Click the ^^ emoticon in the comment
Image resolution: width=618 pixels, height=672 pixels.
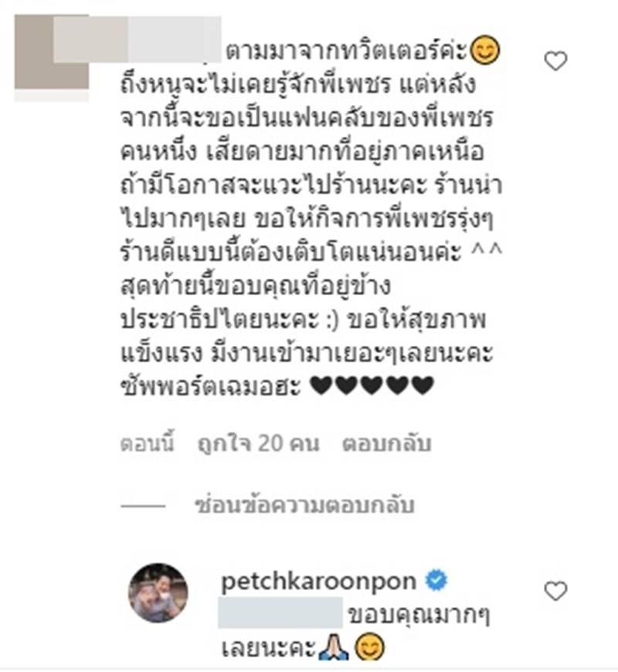pyautogui.click(x=487, y=251)
